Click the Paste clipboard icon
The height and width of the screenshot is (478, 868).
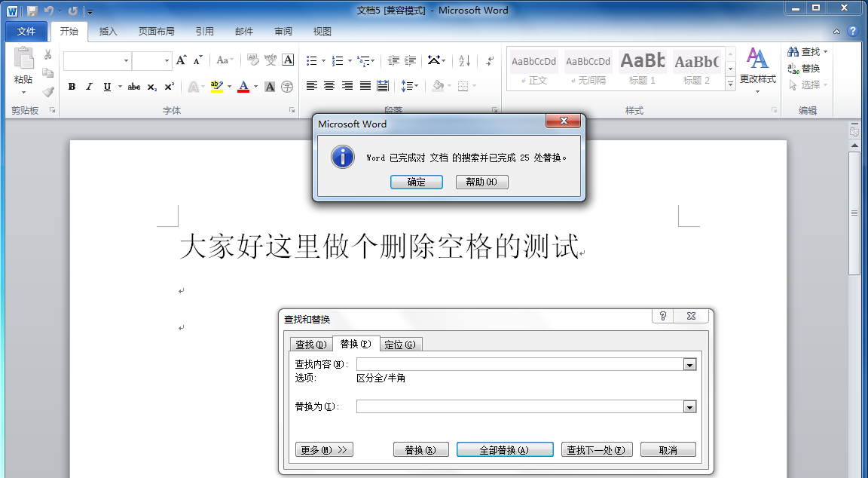[x=23, y=60]
